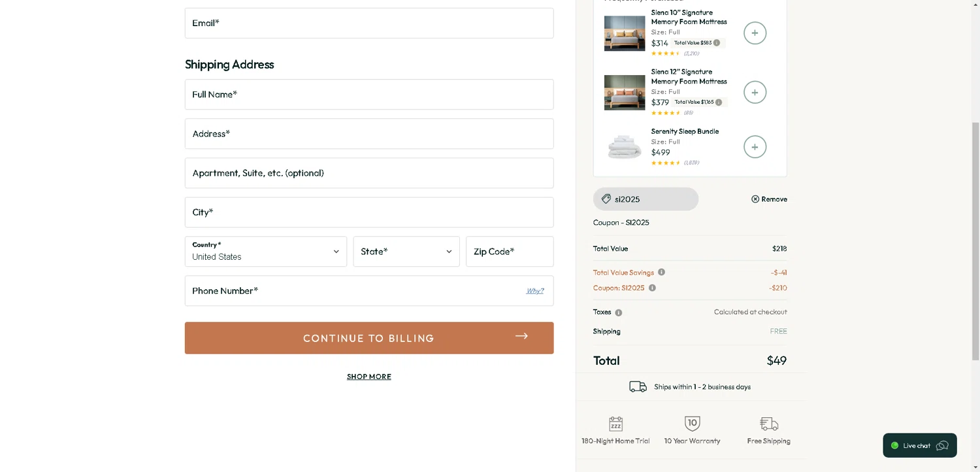Click the Shipping Address heading
The width and height of the screenshot is (980, 472).
point(229,64)
